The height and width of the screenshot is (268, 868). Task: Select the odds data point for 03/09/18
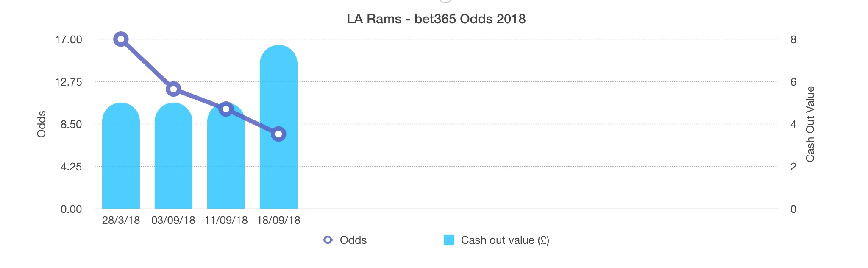click(173, 89)
